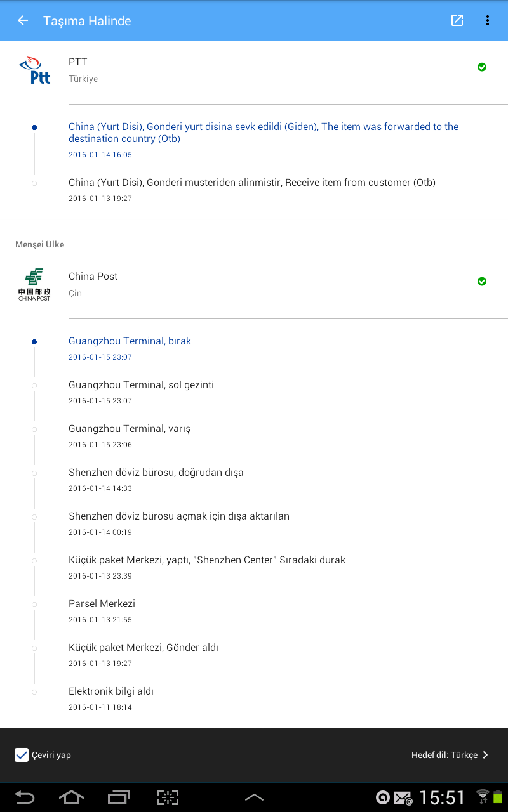Tap the Taşıma Halinde title

87,21
